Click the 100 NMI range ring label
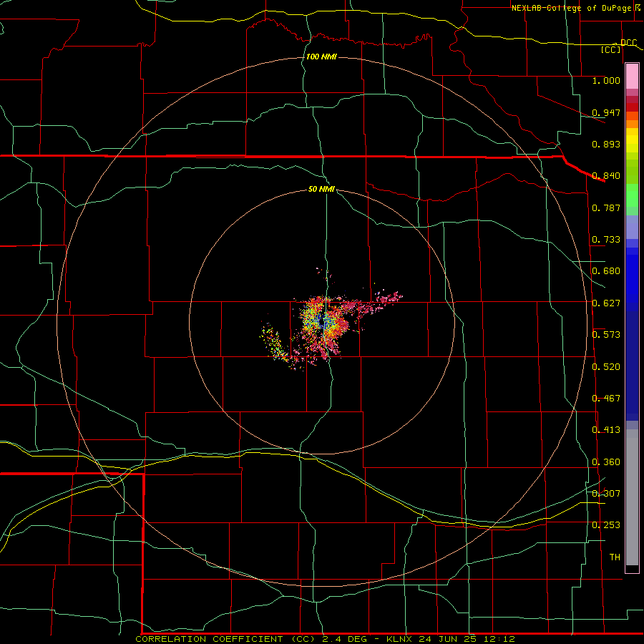 [x=321, y=57]
